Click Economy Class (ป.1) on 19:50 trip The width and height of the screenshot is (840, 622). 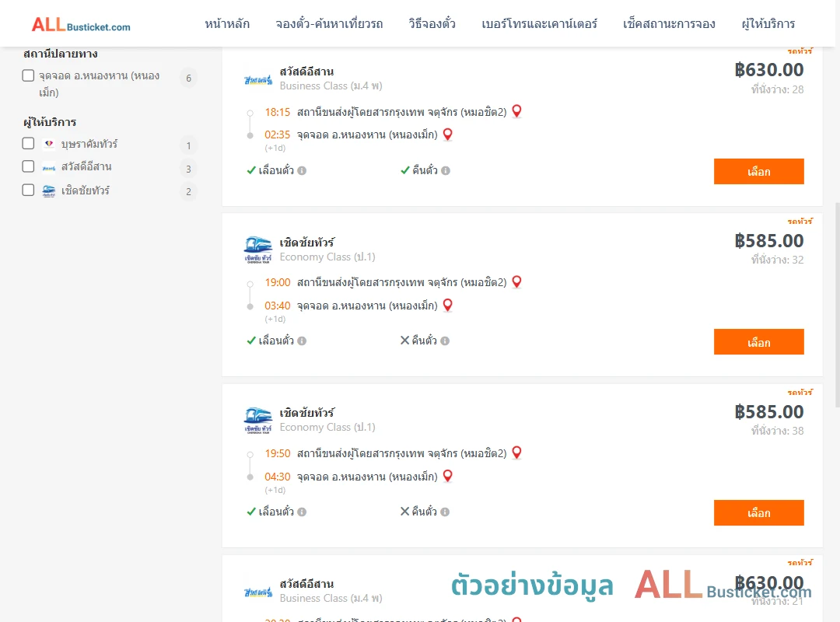tap(327, 427)
